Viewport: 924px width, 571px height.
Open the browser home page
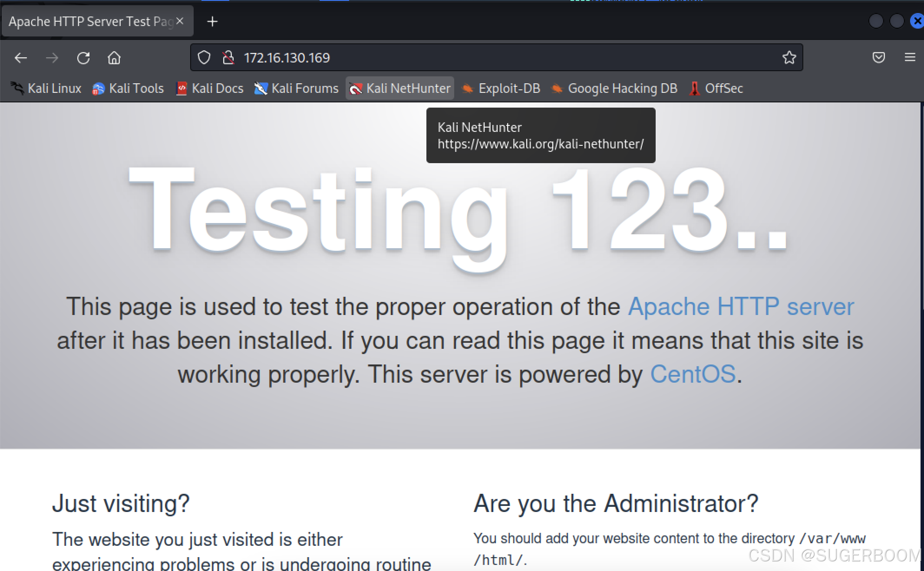click(114, 58)
